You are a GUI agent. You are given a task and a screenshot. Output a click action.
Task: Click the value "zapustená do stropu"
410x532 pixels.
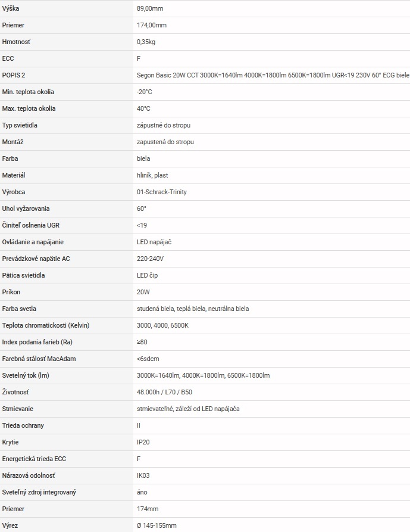[x=165, y=142]
